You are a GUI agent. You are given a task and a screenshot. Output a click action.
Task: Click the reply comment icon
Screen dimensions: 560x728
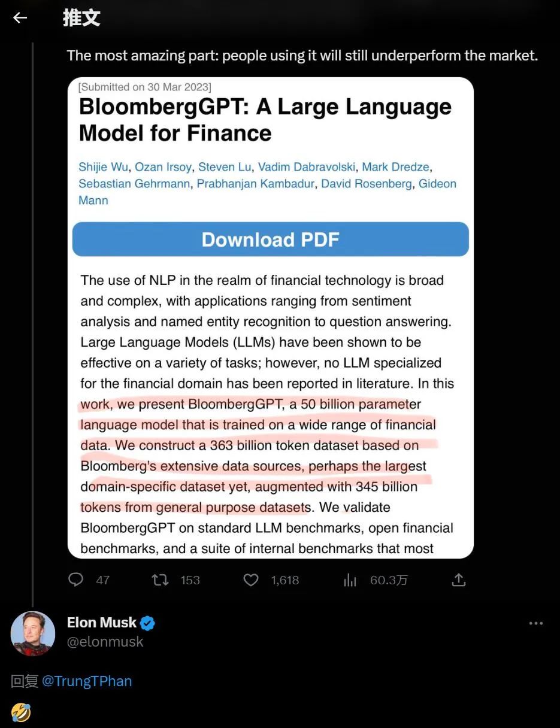pyautogui.click(x=76, y=580)
